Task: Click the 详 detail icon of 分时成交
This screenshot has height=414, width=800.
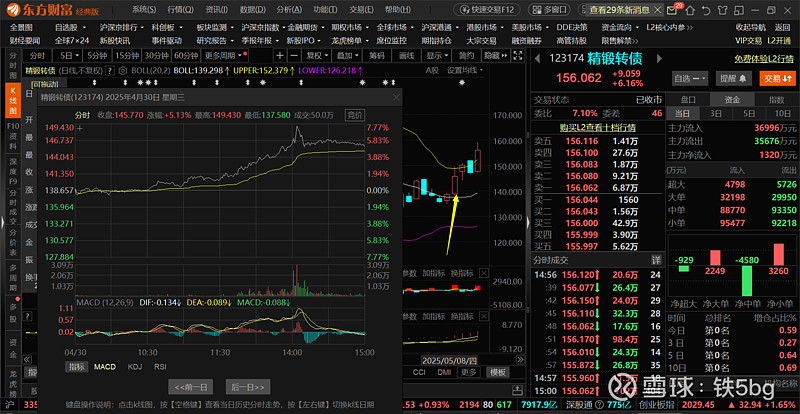Action: [655, 260]
